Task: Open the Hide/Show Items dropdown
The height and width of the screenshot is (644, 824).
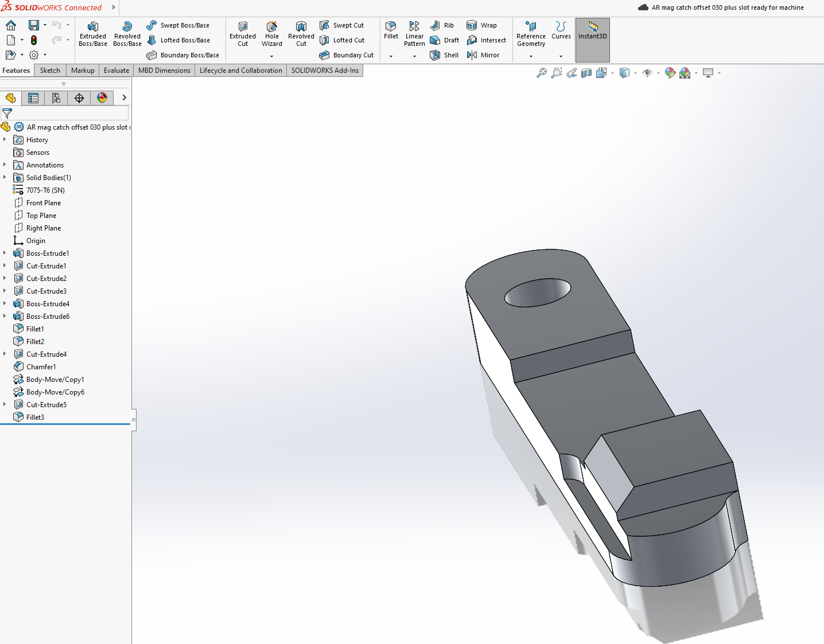Action: [658, 73]
